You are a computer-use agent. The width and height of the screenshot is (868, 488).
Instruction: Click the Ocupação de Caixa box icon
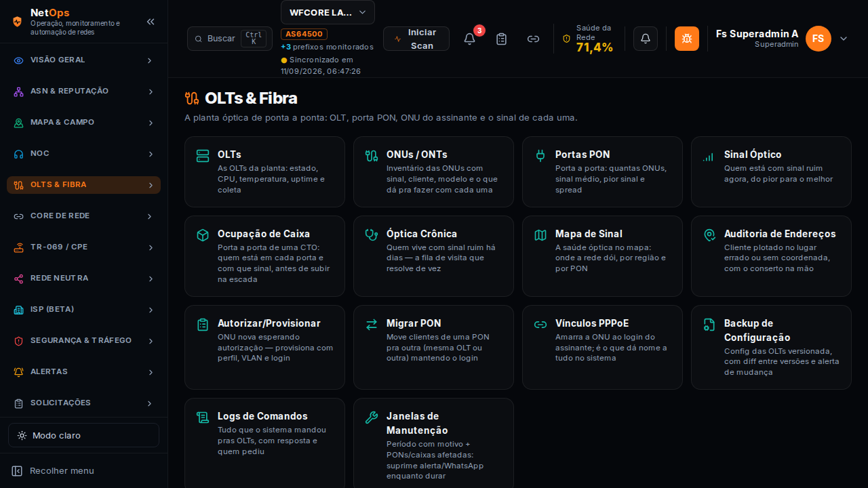(x=203, y=235)
